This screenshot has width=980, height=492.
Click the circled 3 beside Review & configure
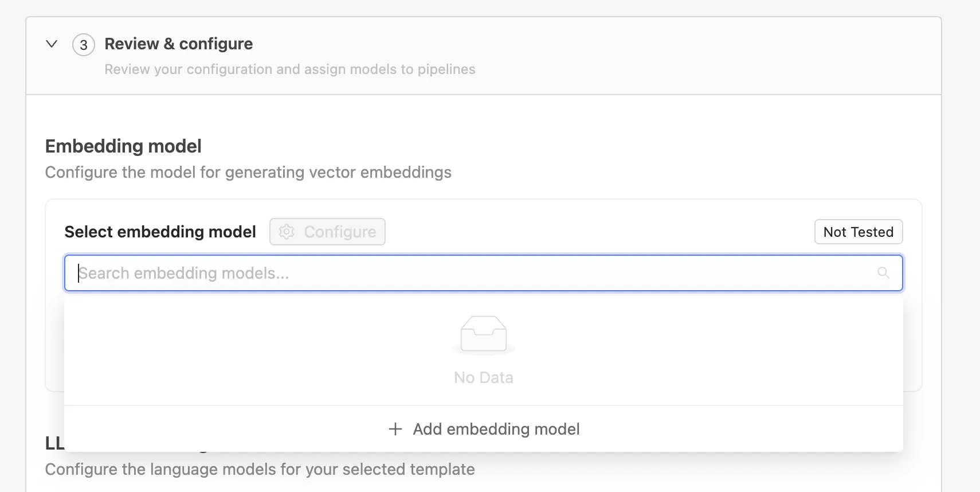point(84,44)
